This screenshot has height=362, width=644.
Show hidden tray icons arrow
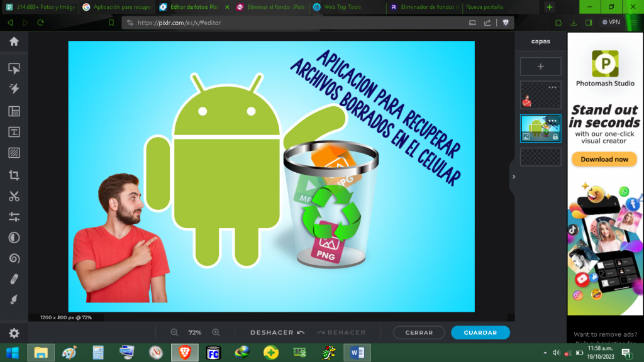click(x=545, y=353)
